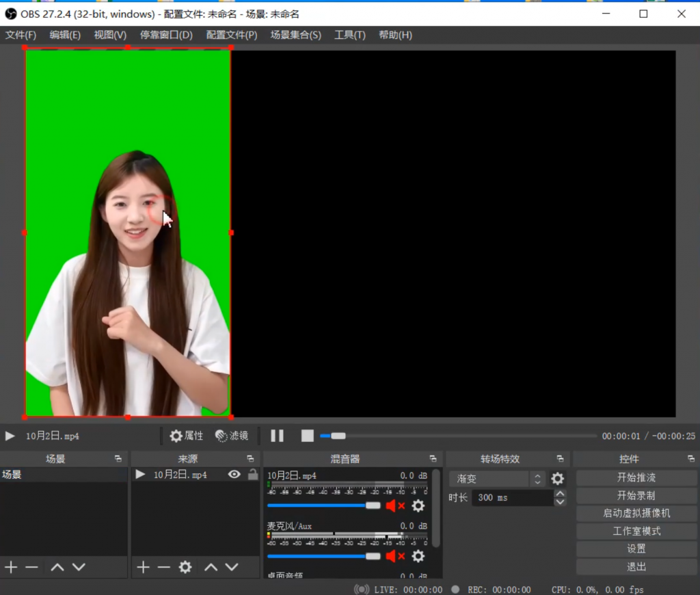Open source properties (属性) with gear icon
The height and width of the screenshot is (595, 700).
[x=186, y=436]
